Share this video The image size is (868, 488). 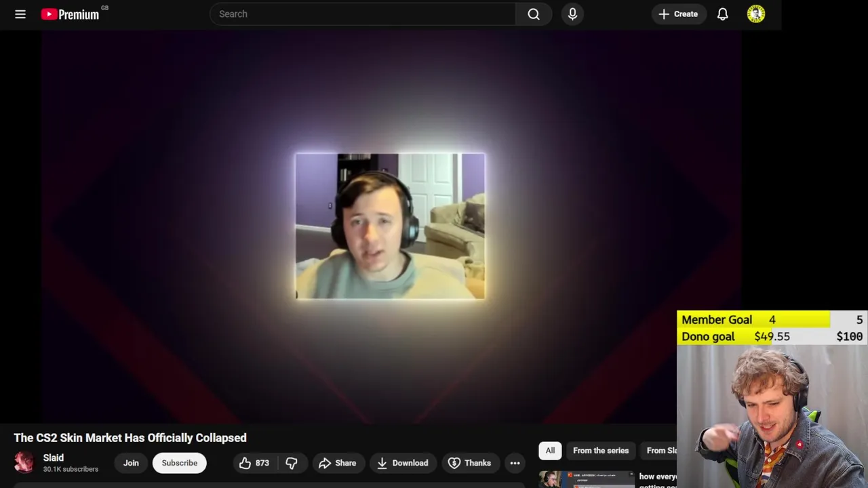click(338, 463)
